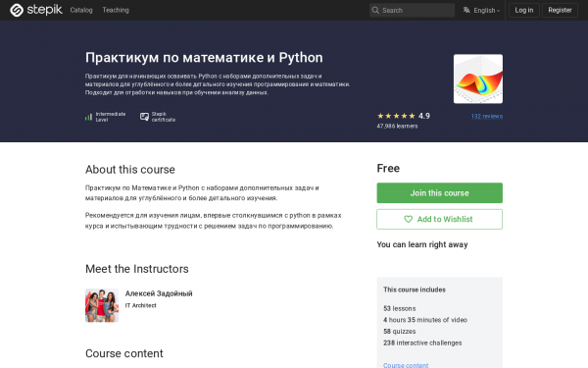Click the 'IT Architect' text

[x=140, y=305]
